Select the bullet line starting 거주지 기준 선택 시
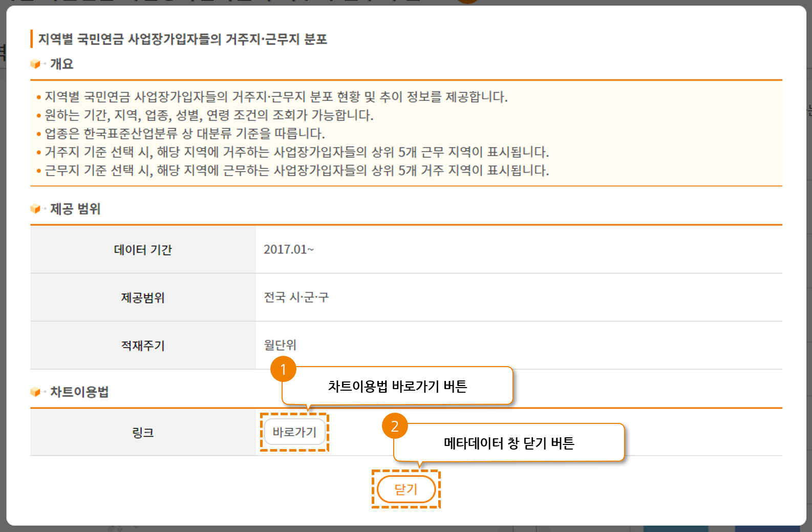812x532 pixels. [297, 152]
